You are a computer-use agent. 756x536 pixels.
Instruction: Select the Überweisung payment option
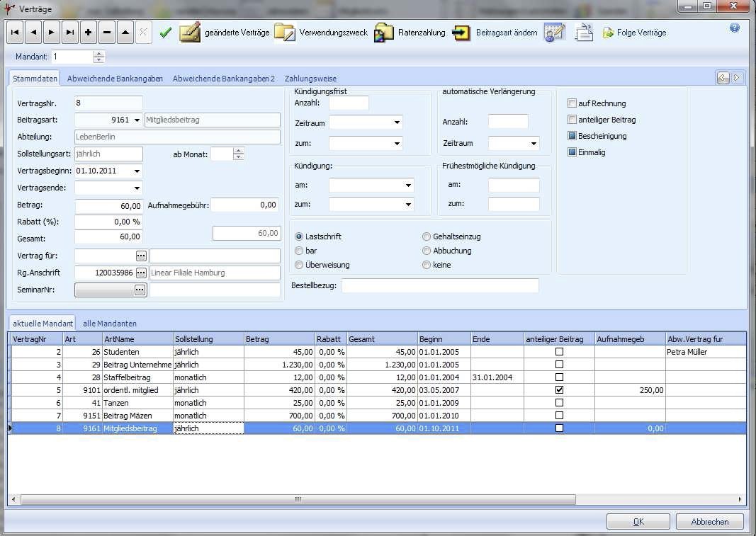300,265
